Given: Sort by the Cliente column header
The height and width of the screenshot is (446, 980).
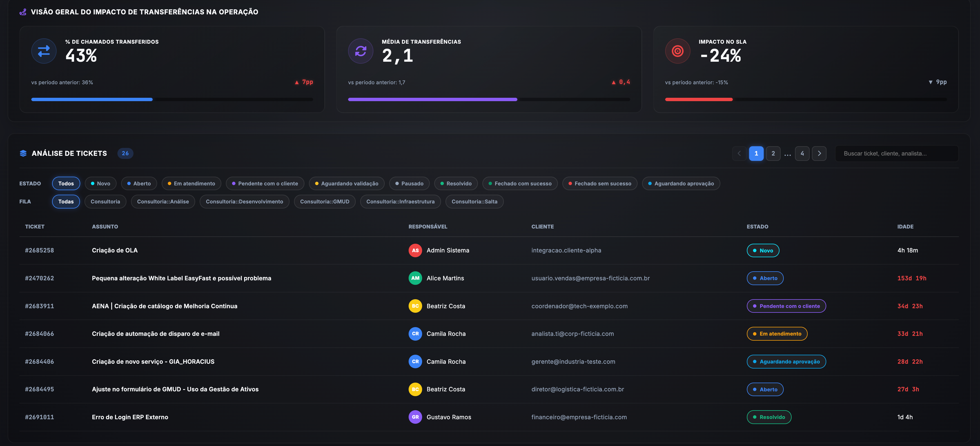Looking at the screenshot, I should (542, 227).
